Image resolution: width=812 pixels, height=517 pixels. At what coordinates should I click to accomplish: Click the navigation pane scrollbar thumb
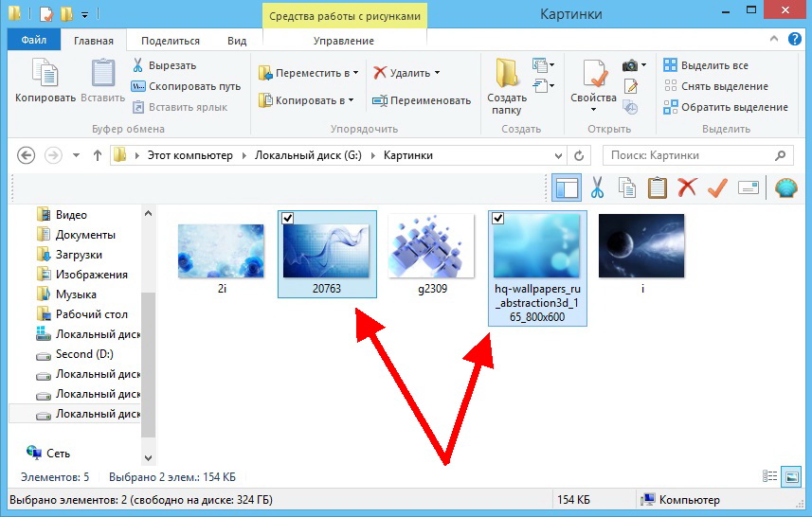148,365
